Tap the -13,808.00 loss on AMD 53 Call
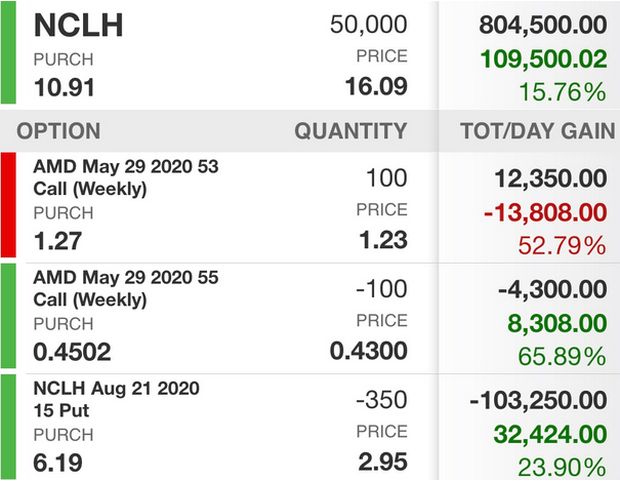620x481 pixels. (x=545, y=212)
